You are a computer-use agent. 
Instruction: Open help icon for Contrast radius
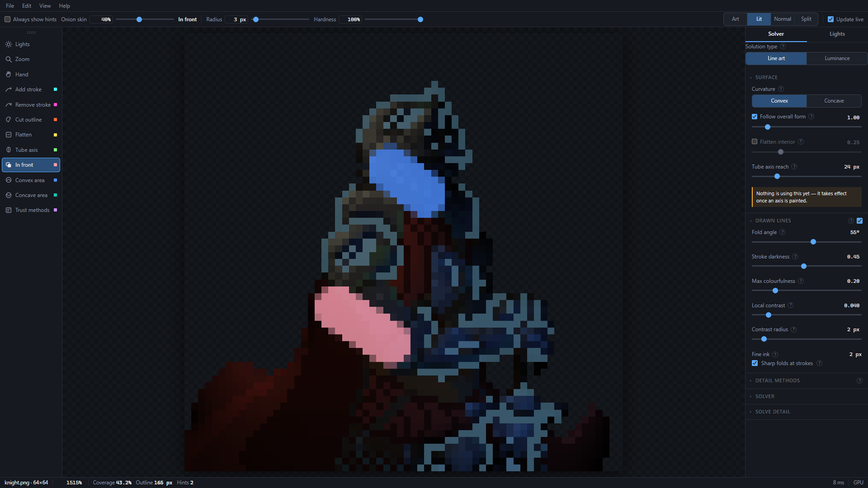point(794,329)
